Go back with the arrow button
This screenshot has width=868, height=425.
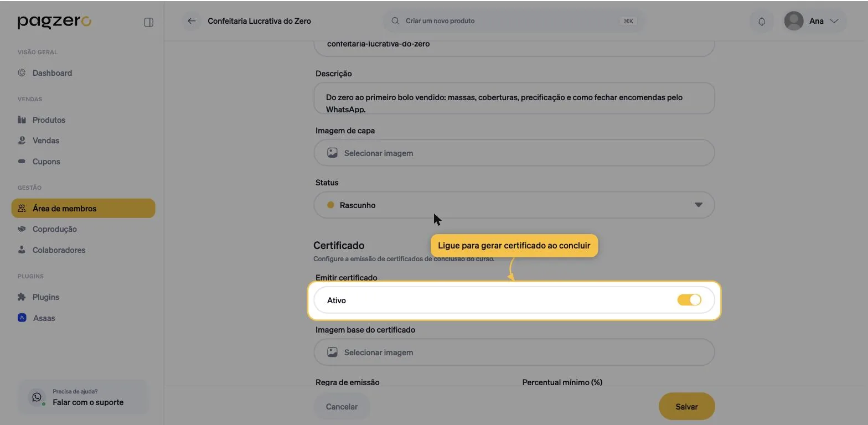(x=192, y=21)
